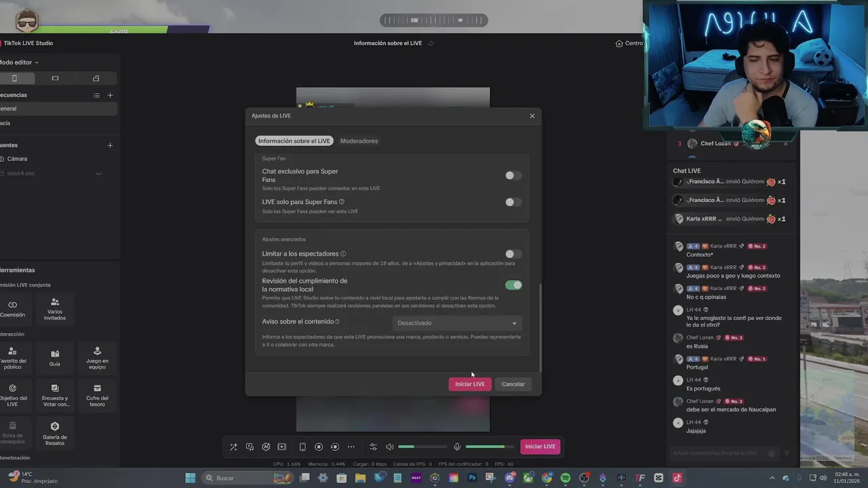Mute the speaker volume icon
Image resolution: width=868 pixels, height=488 pixels.
tap(389, 447)
